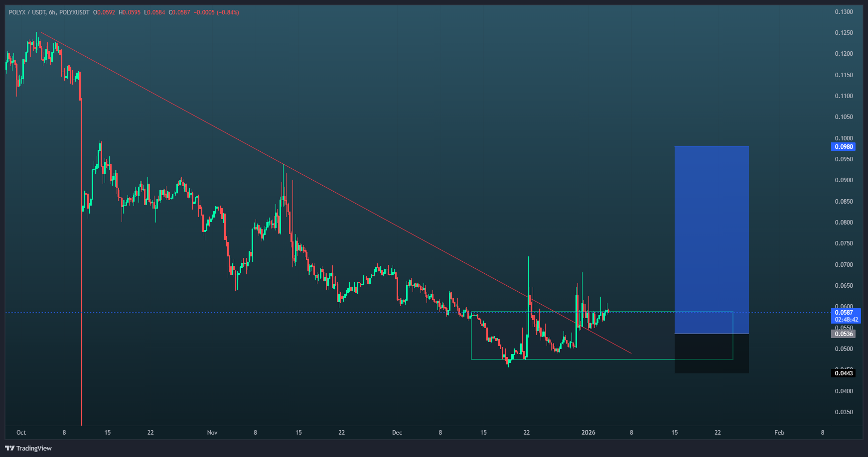Click the Dec label on time axis

click(397, 433)
